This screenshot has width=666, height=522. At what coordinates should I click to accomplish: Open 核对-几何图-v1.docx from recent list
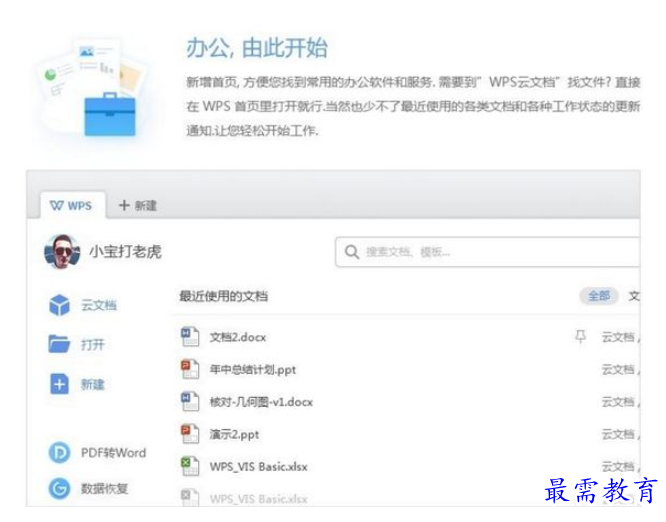tap(261, 402)
